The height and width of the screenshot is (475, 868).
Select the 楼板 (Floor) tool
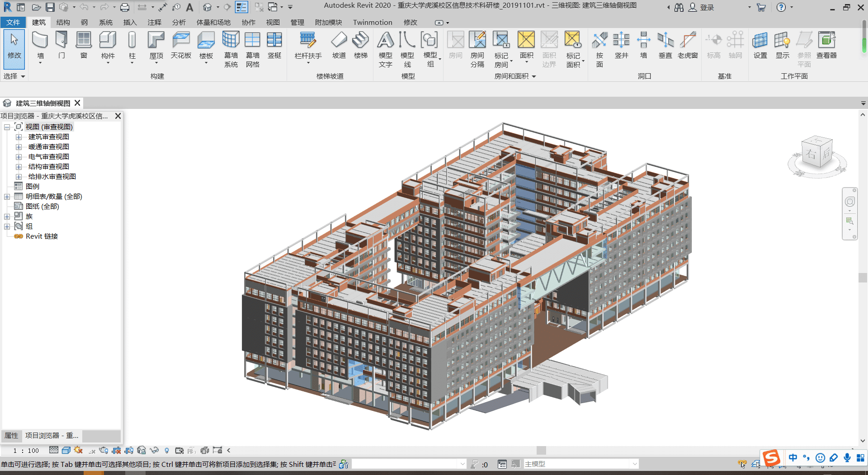[x=206, y=47]
